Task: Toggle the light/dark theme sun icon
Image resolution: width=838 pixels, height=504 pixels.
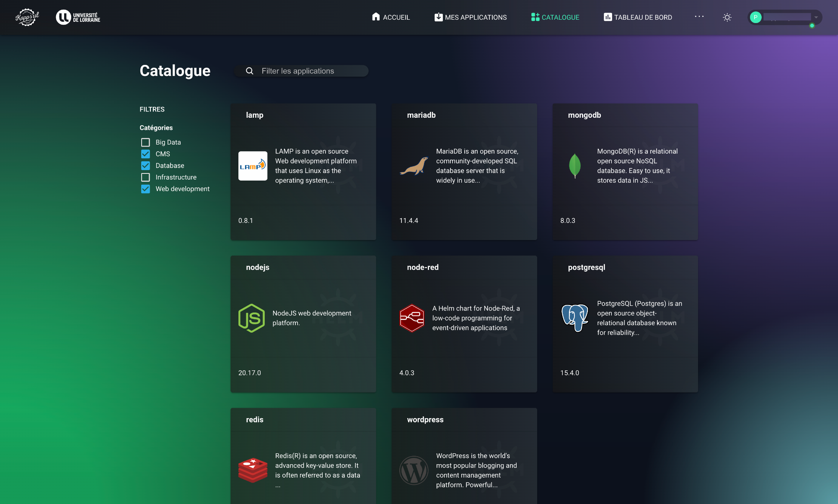Action: click(727, 17)
